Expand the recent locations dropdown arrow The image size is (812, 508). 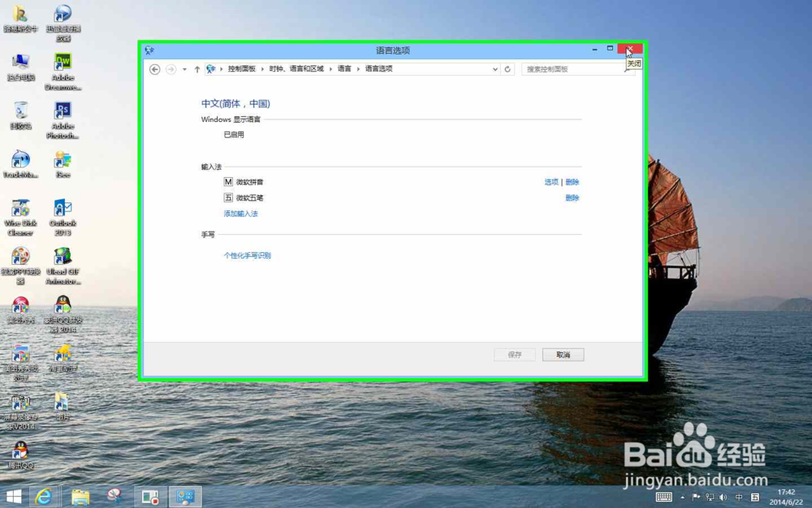pyautogui.click(x=184, y=69)
